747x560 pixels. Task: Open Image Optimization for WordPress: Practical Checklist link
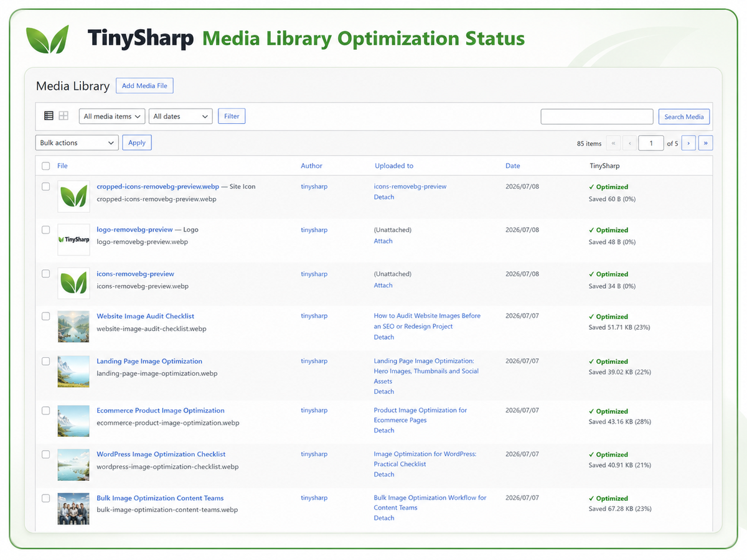(x=425, y=459)
